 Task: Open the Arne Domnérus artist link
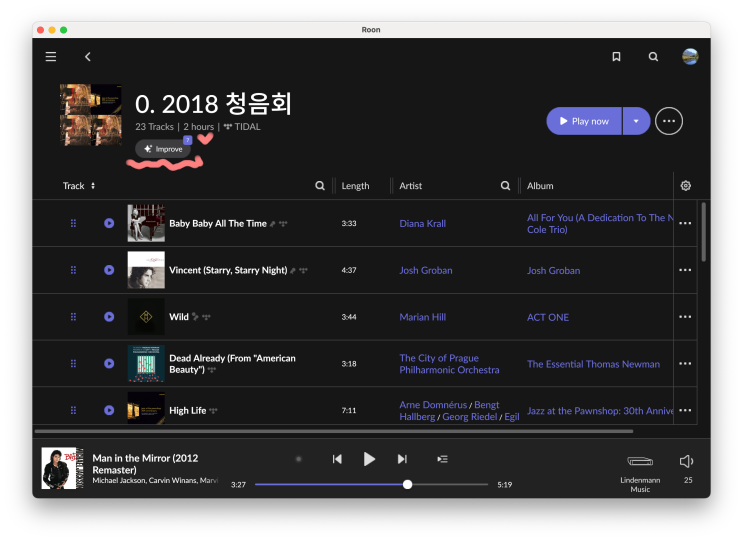click(433, 405)
